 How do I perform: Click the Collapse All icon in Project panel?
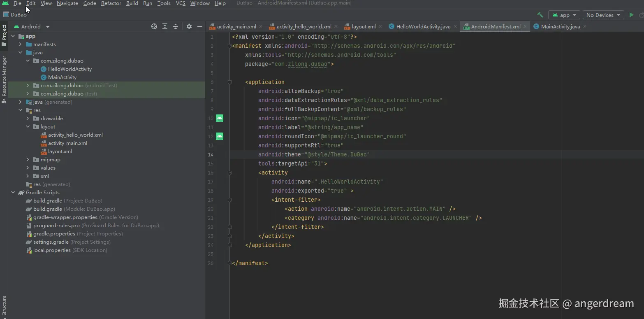pyautogui.click(x=176, y=26)
